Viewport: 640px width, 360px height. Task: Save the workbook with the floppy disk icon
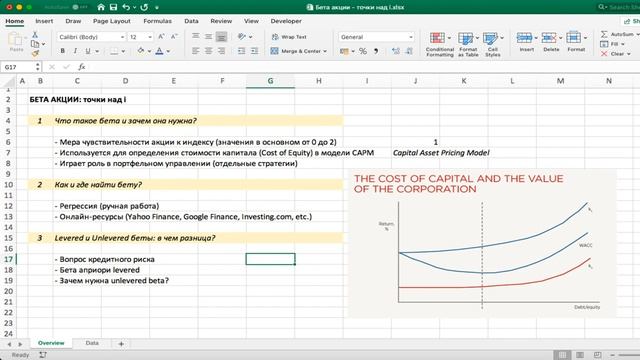tap(113, 7)
